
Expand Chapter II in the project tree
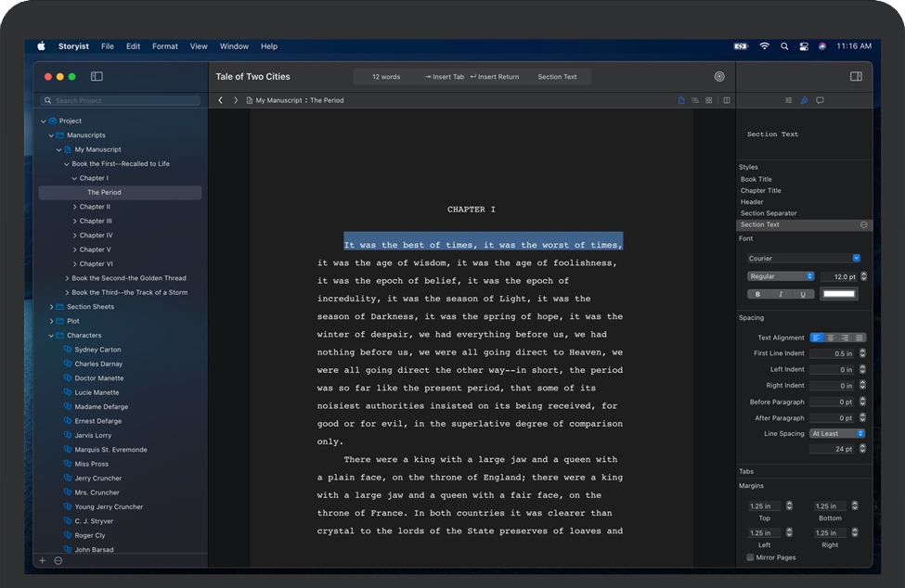74,207
